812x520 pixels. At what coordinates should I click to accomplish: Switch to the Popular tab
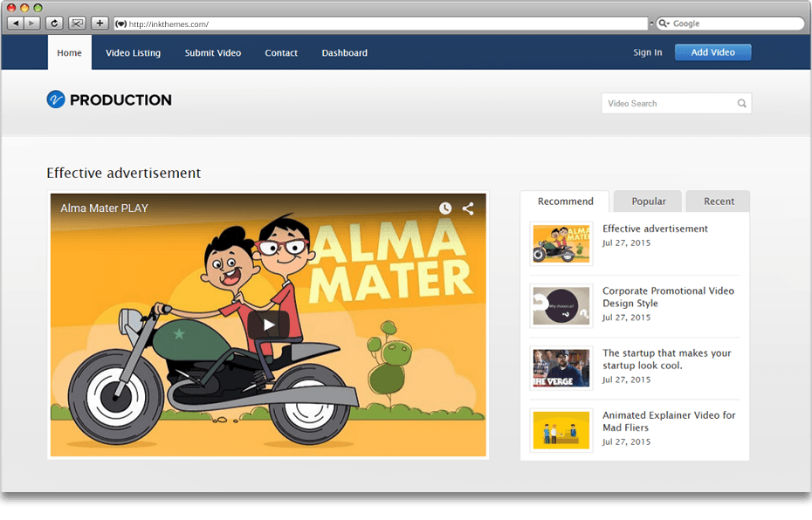[x=648, y=202]
